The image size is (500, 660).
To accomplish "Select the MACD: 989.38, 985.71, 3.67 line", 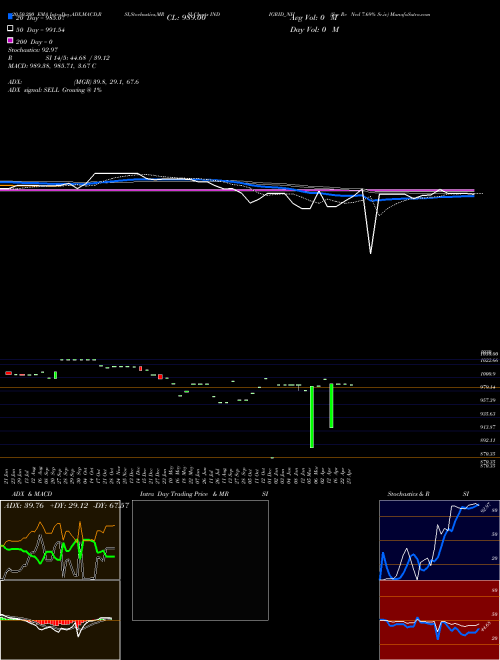I will click(52, 66).
